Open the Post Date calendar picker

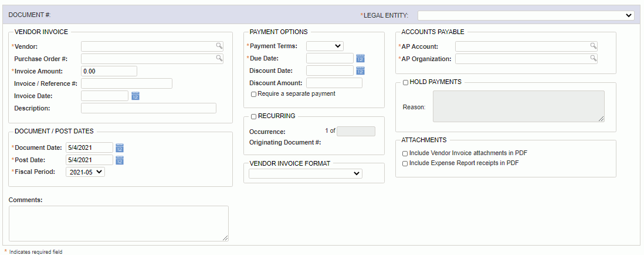[x=120, y=160]
